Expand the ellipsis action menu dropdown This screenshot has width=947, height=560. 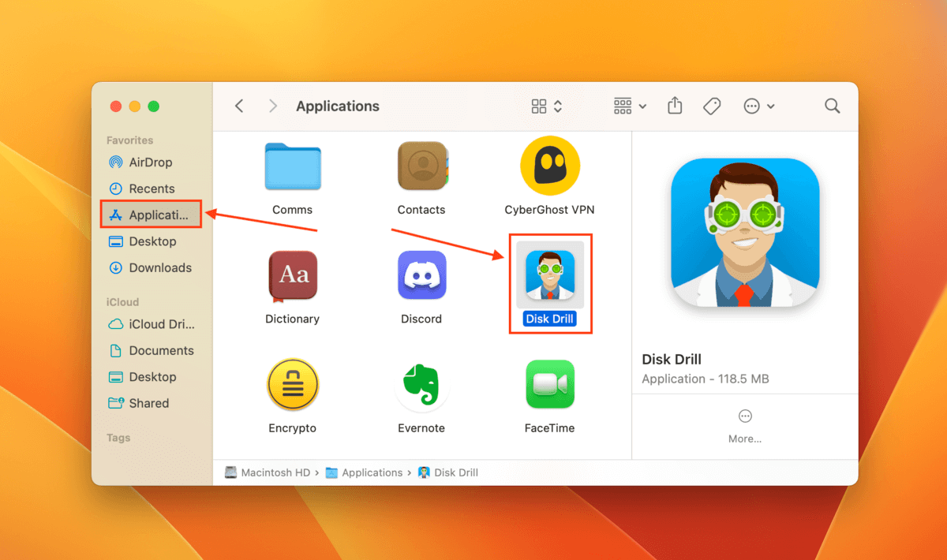759,106
